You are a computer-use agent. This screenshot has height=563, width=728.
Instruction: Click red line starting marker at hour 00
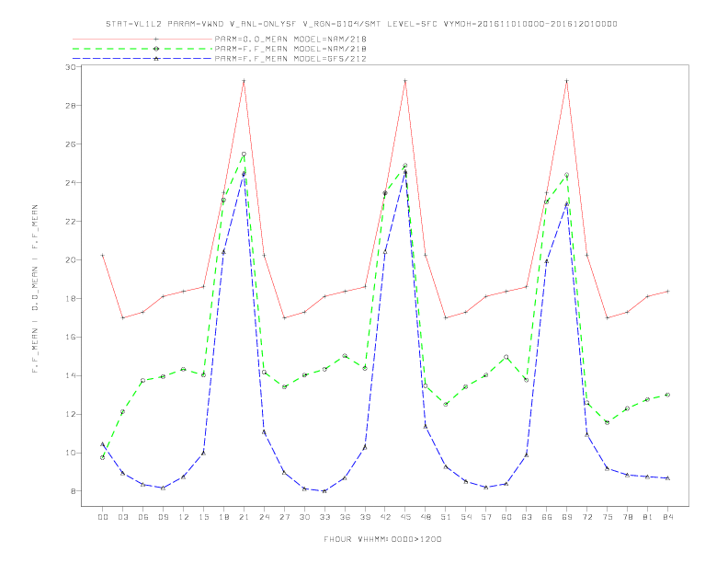tap(103, 256)
